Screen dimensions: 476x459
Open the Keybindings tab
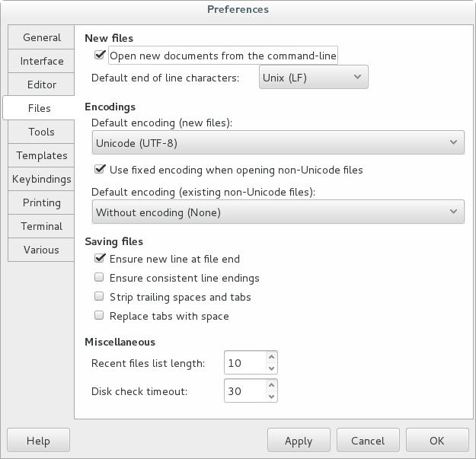[42, 179]
